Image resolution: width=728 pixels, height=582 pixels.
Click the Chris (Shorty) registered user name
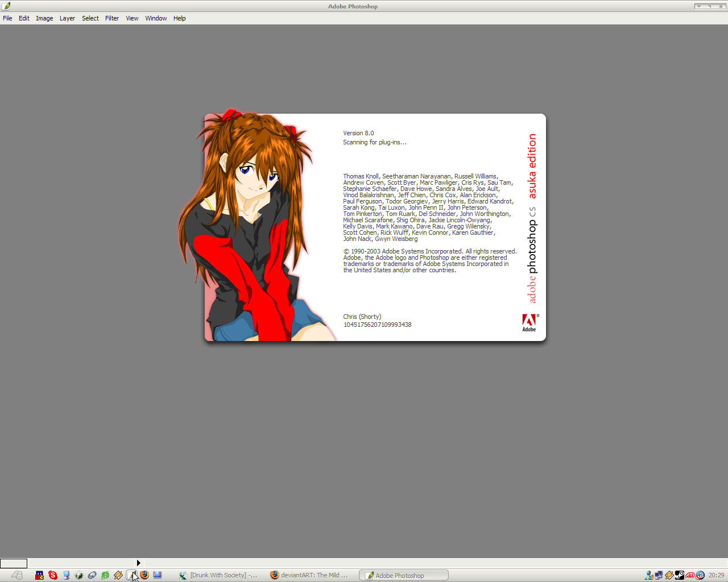pyautogui.click(x=362, y=317)
